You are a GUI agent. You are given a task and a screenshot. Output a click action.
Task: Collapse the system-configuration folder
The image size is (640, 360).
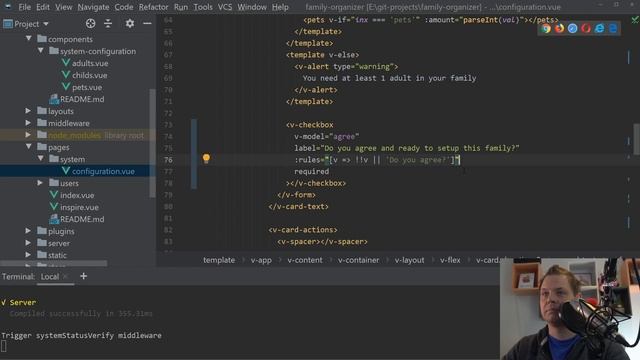(40, 51)
